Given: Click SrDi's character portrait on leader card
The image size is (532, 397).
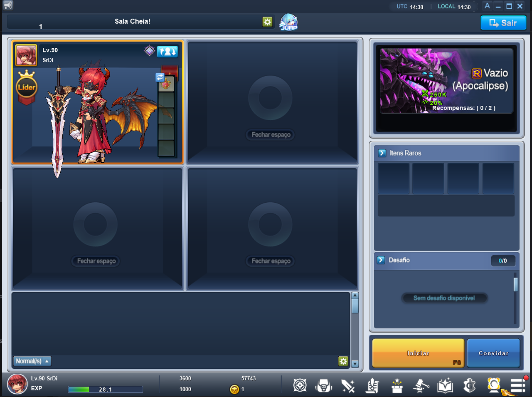Looking at the screenshot, I should (x=26, y=55).
